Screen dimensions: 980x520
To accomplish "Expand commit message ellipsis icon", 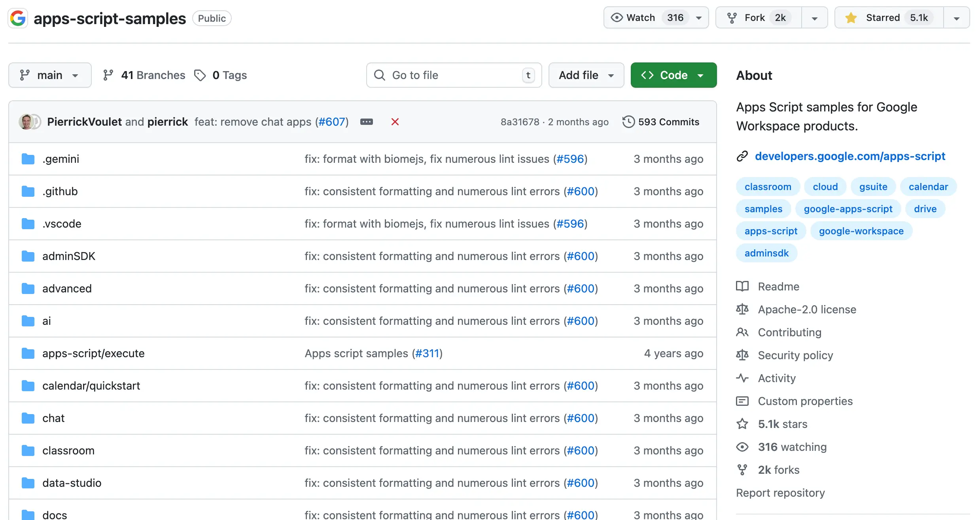I will [366, 122].
